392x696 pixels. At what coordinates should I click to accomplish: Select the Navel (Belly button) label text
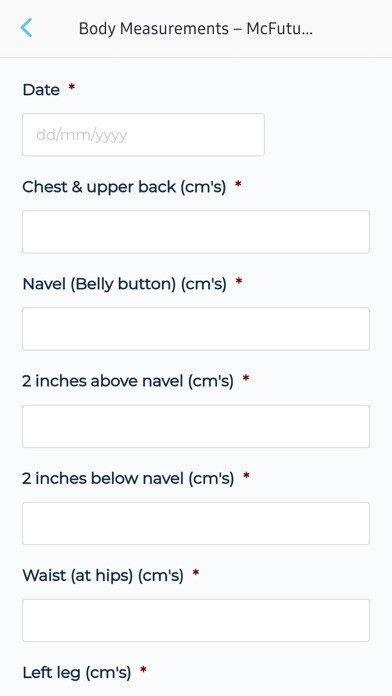(124, 284)
